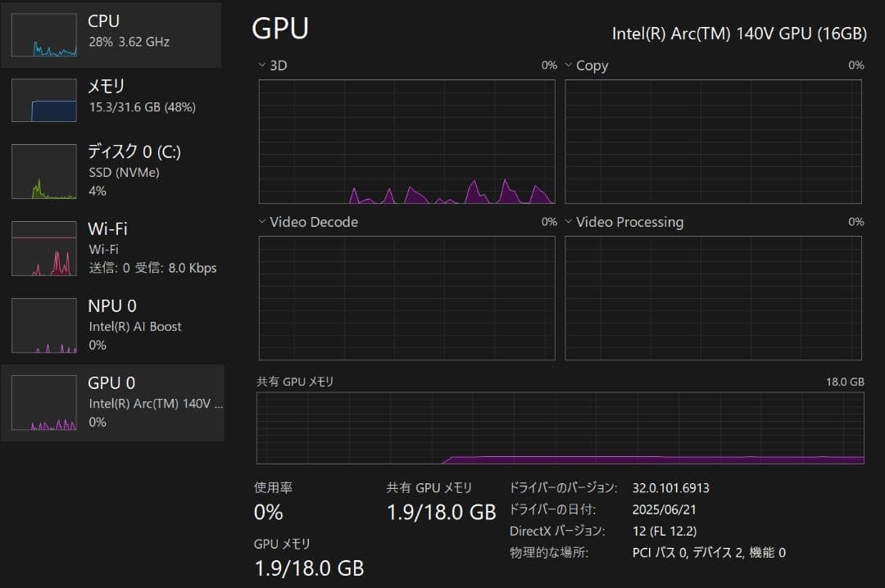Screen dimensions: 885x588
Task: Click the 共有 GPU メモリ usage graph
Action: pos(560,428)
